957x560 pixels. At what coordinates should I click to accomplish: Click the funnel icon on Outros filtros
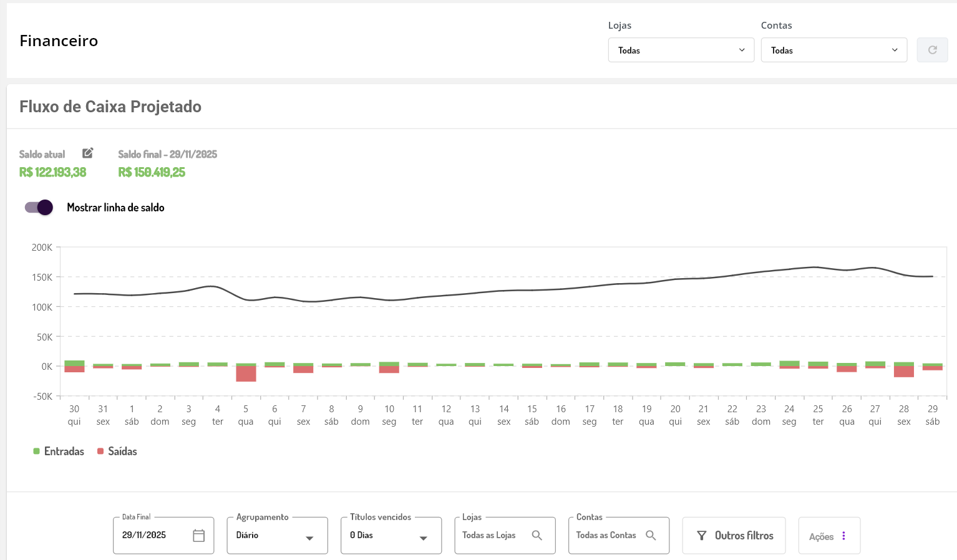[x=702, y=536]
